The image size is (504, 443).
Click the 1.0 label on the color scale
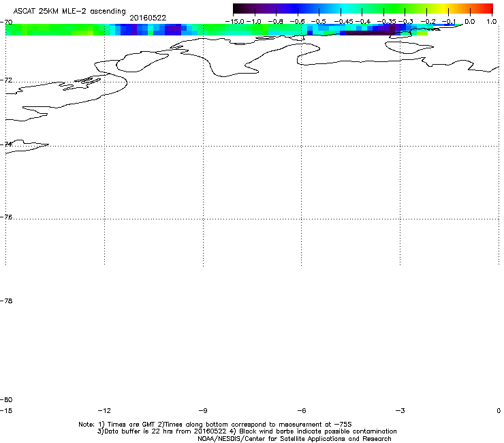tap(492, 22)
